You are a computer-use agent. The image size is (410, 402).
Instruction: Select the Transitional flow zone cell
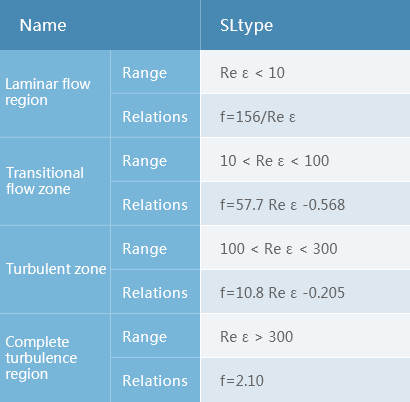(x=55, y=181)
